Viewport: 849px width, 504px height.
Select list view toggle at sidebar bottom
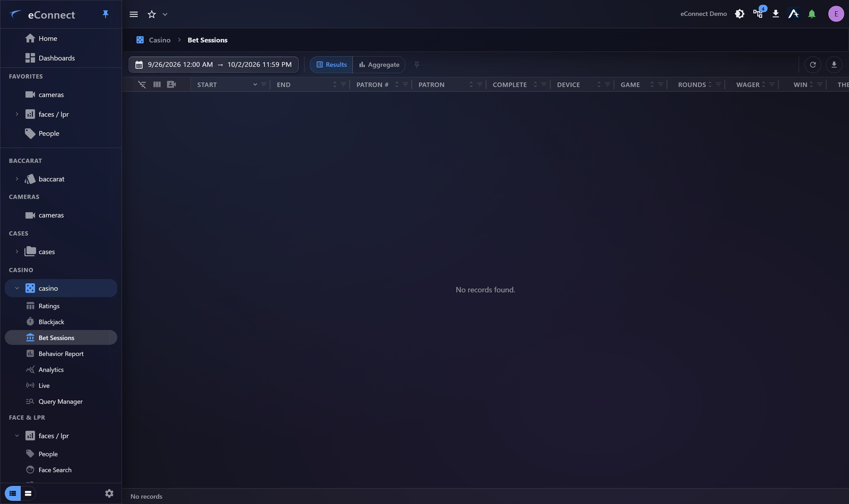[13, 493]
